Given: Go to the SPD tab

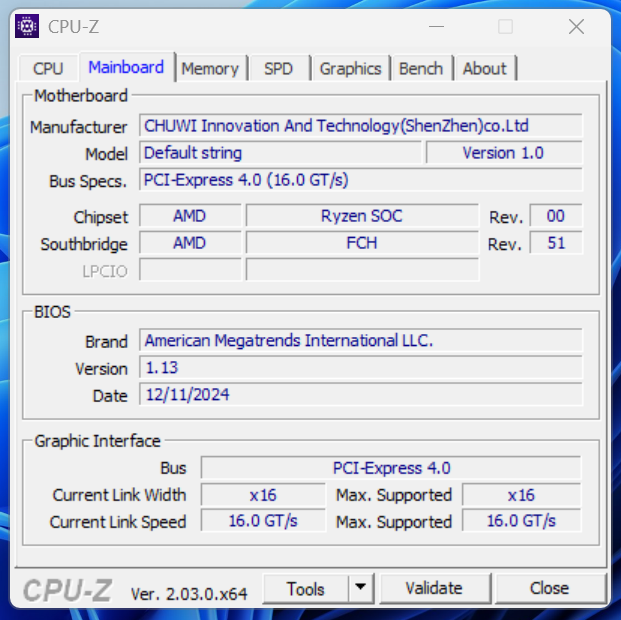Looking at the screenshot, I should tap(278, 69).
